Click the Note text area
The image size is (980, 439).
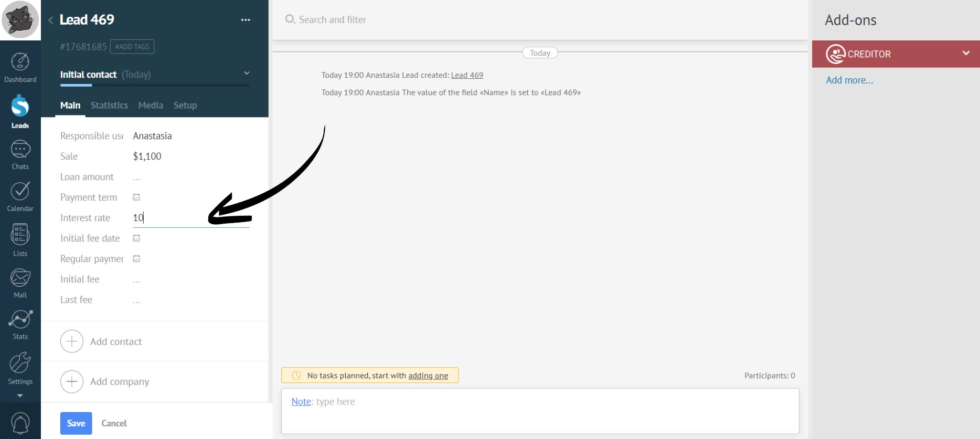[x=540, y=411]
